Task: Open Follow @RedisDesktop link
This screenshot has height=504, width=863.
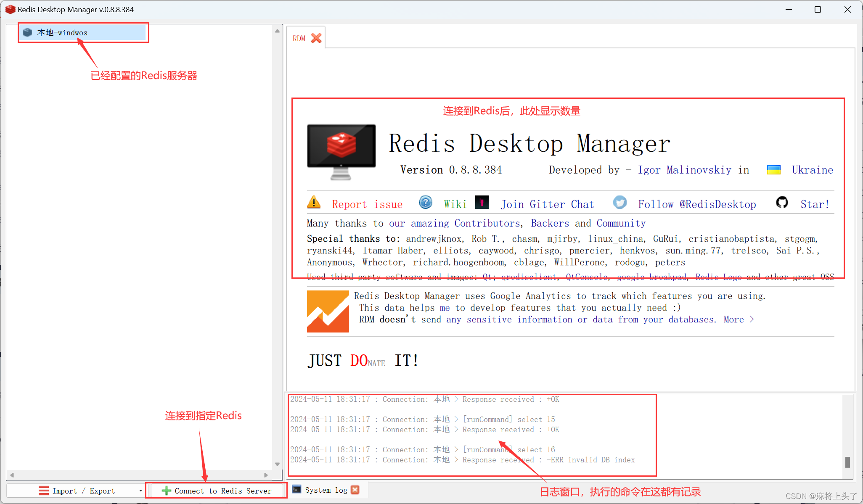Action: (697, 204)
